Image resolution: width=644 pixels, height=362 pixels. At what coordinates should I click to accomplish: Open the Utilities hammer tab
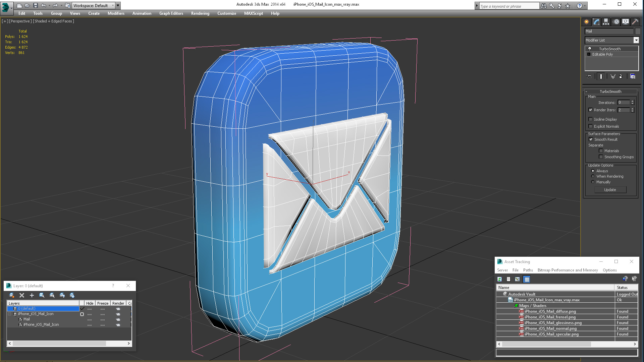coord(635,22)
